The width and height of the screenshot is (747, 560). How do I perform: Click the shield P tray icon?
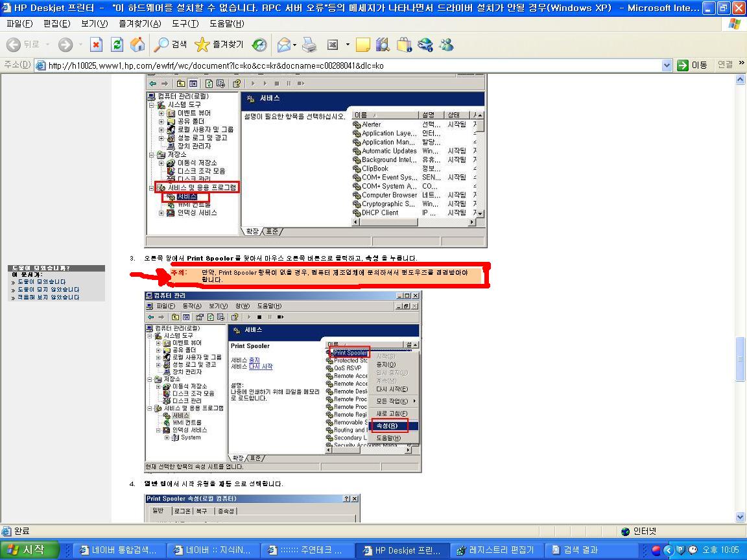tap(680, 550)
